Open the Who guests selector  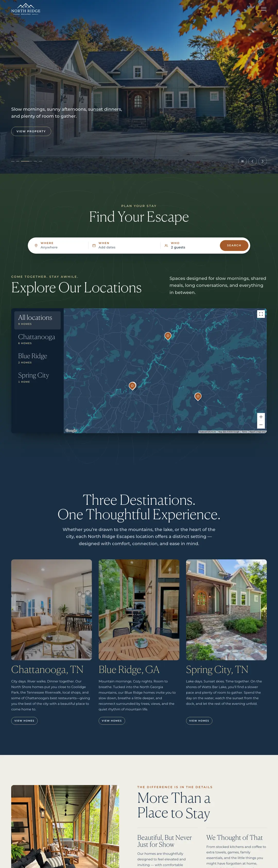click(x=190, y=245)
